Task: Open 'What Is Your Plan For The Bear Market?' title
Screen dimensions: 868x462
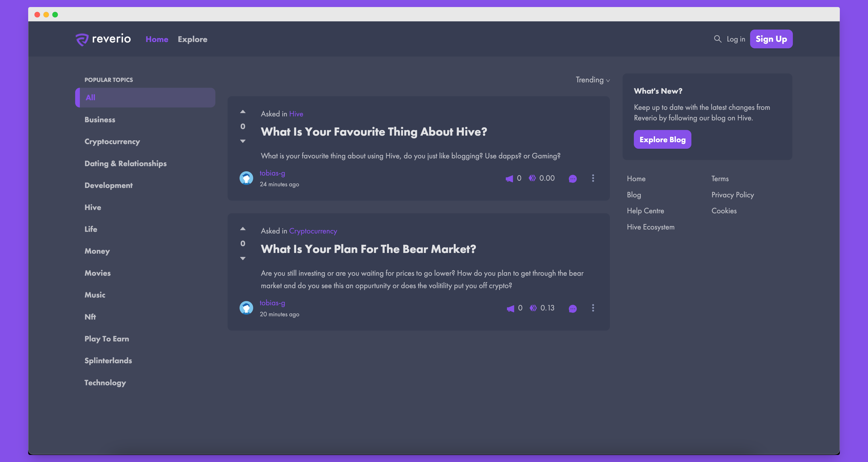Action: tap(368, 249)
